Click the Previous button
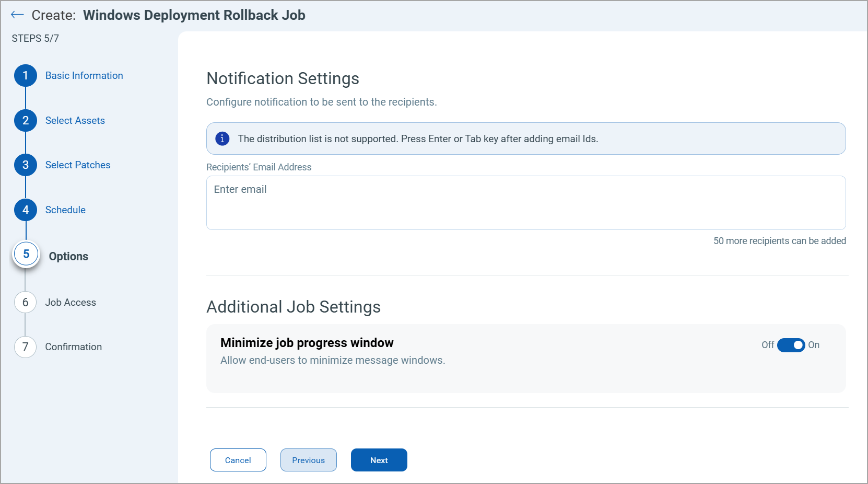This screenshot has width=868, height=484. (x=308, y=460)
